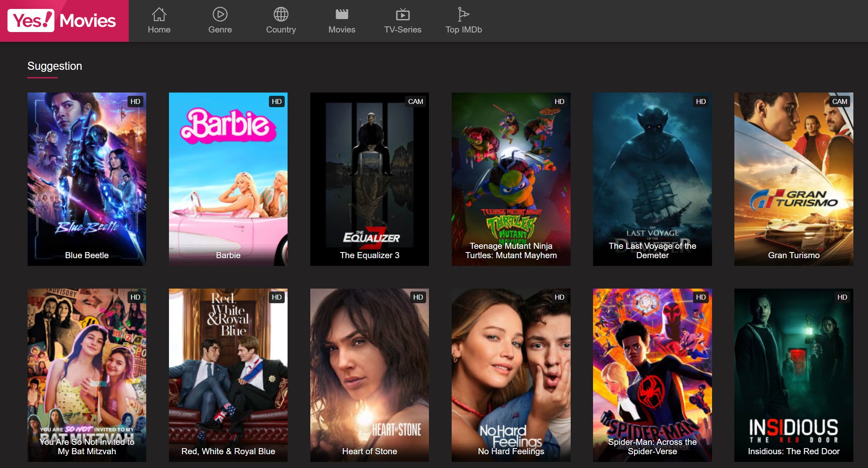The image size is (868, 468).
Task: Click the Gran Turismo title caption
Action: click(x=794, y=255)
